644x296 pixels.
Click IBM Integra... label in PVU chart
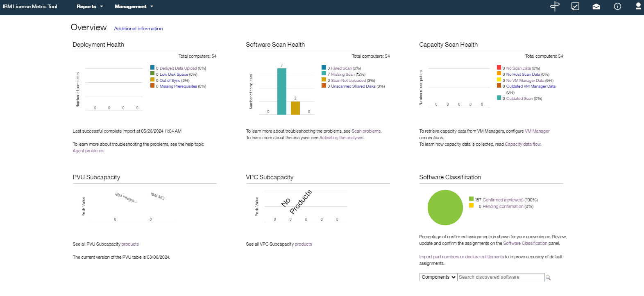(x=126, y=198)
